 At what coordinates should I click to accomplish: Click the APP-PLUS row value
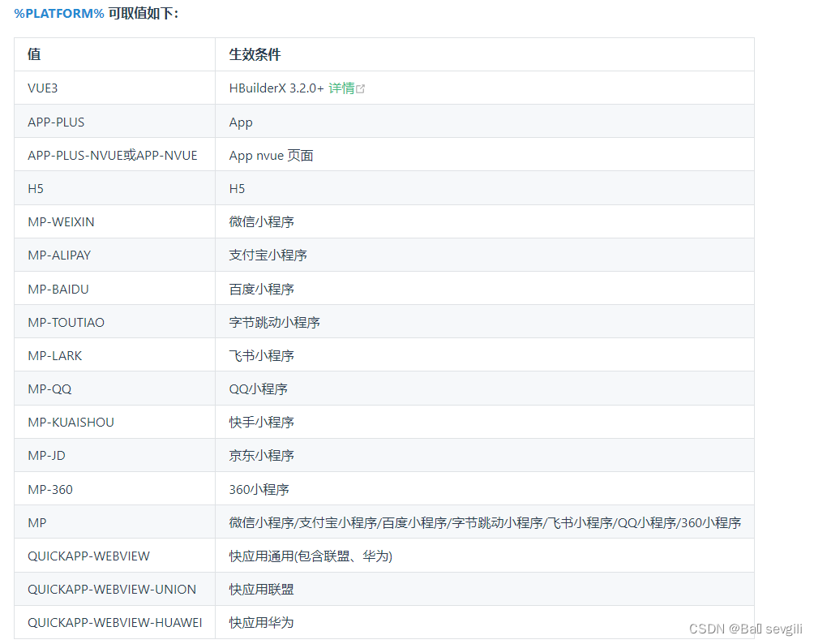(x=55, y=122)
